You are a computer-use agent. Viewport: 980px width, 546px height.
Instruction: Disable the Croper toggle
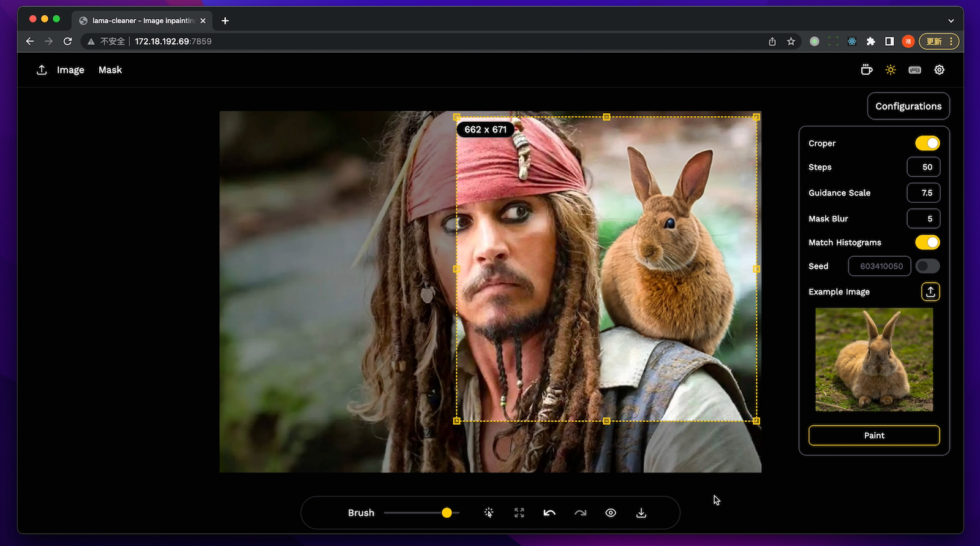tap(927, 143)
